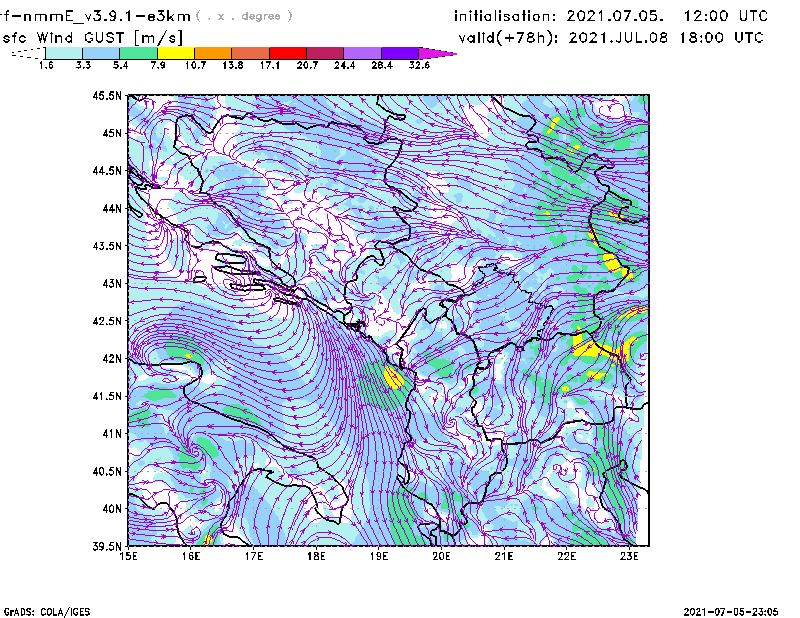The image size is (800, 618).
Task: Click the 'initialisation: 2021.07.05. 12:00 UTC' text
Action: 611,16
